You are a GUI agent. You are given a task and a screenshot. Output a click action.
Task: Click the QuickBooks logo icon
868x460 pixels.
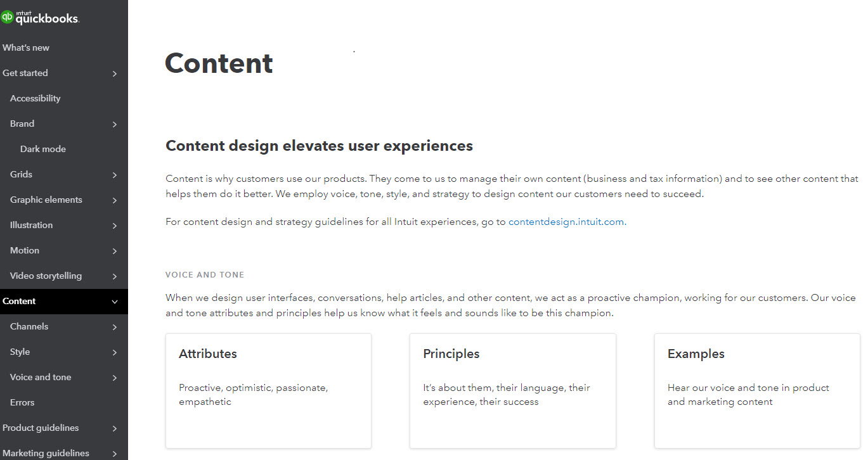pyautogui.click(x=8, y=17)
